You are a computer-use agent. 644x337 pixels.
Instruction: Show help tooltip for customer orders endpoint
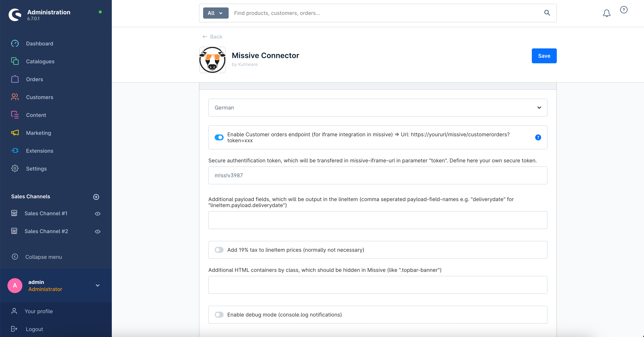[x=538, y=137]
